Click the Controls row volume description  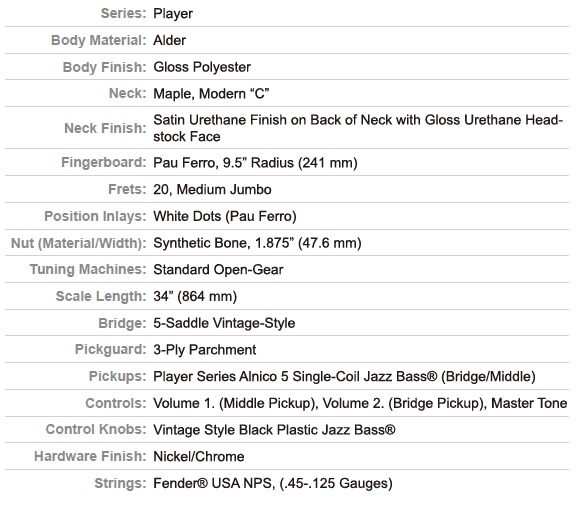tap(360, 403)
